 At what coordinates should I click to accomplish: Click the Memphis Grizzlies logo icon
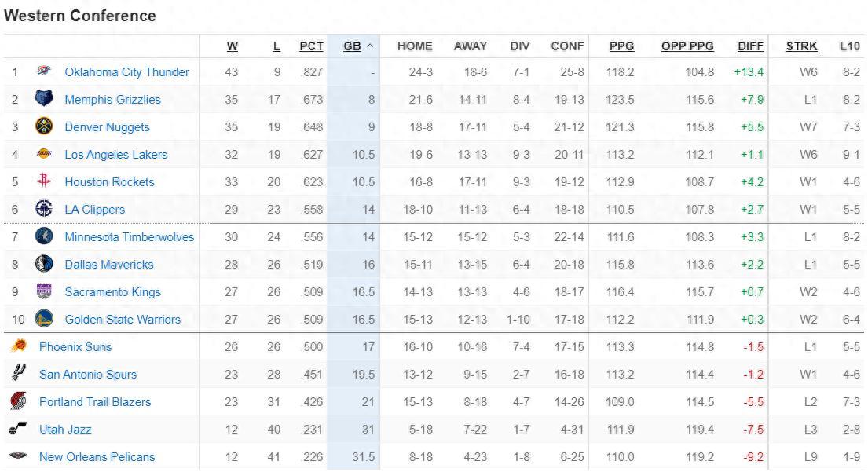point(44,100)
